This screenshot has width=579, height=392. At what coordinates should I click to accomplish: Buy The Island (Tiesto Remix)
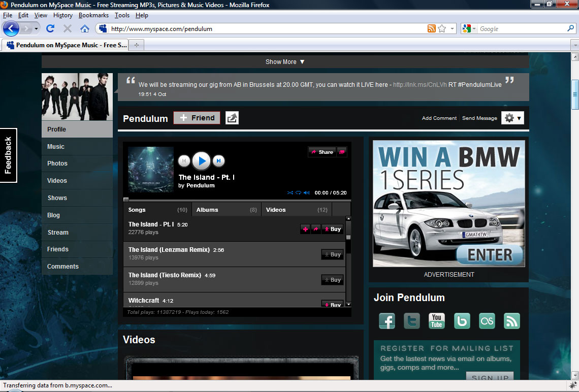tap(332, 280)
